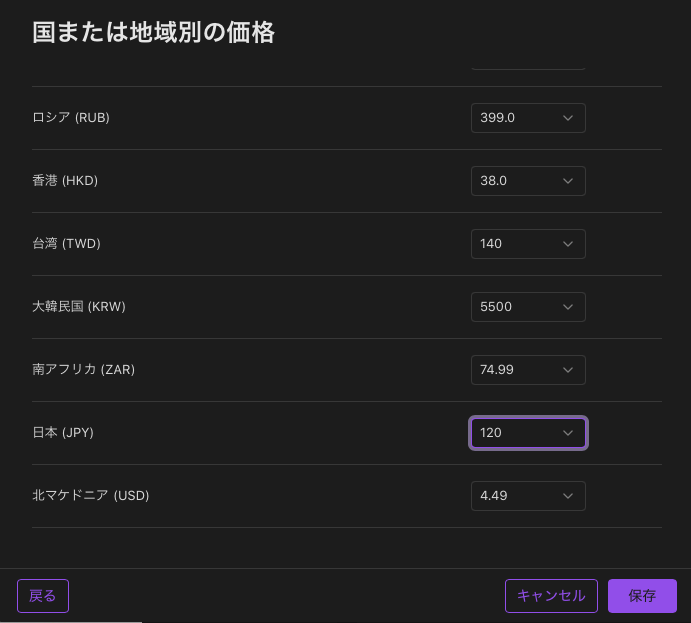
Task: Click the chevron arrow in the 大韓民国 (KRW) price box
Action: (x=568, y=307)
